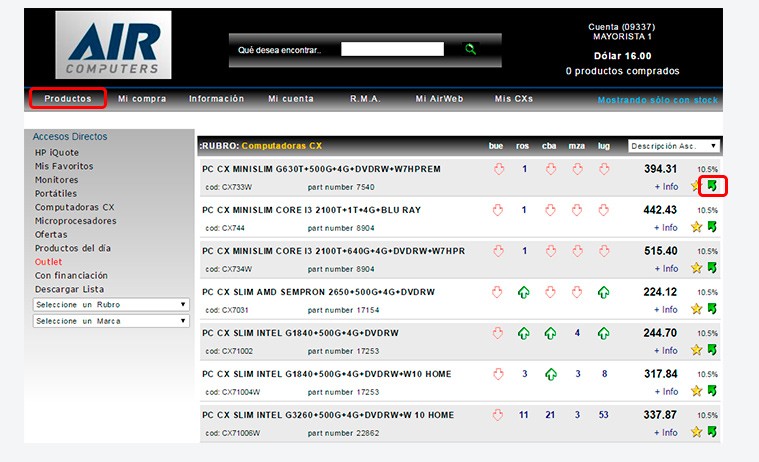Open the Microprocesadores shortcut
This screenshot has width=759, height=462.
(x=76, y=221)
